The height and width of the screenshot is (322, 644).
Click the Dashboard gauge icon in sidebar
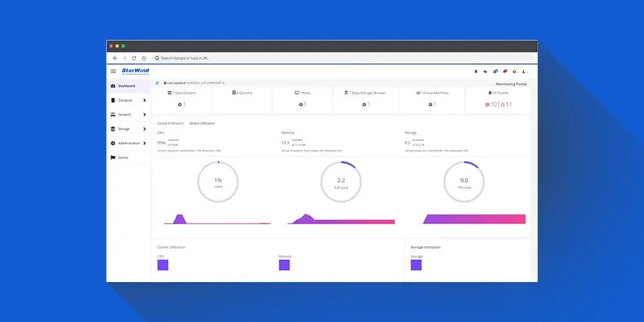coord(113,86)
